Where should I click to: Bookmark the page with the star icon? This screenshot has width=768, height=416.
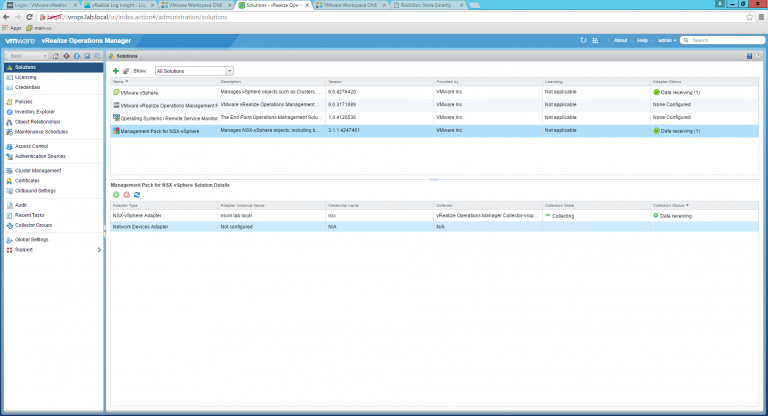point(749,17)
